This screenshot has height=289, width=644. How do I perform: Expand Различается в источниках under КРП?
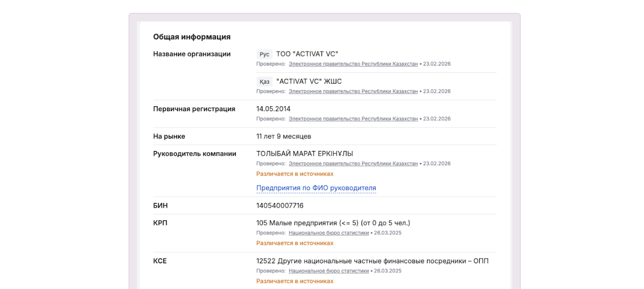[x=295, y=243]
